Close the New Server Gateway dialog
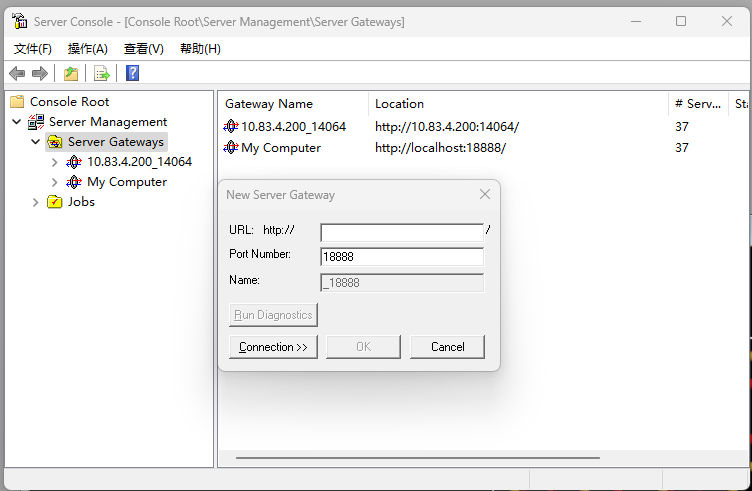Viewport: 752px width, 491px height. [485, 195]
